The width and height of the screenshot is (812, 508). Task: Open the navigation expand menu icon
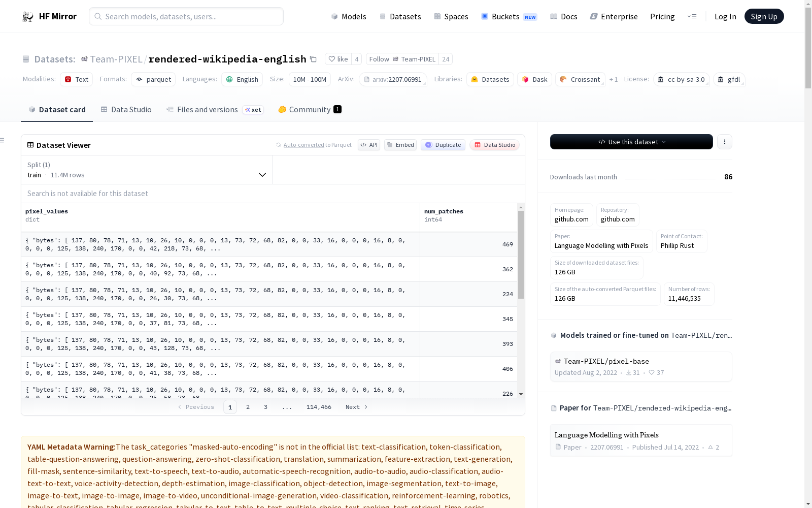click(692, 17)
